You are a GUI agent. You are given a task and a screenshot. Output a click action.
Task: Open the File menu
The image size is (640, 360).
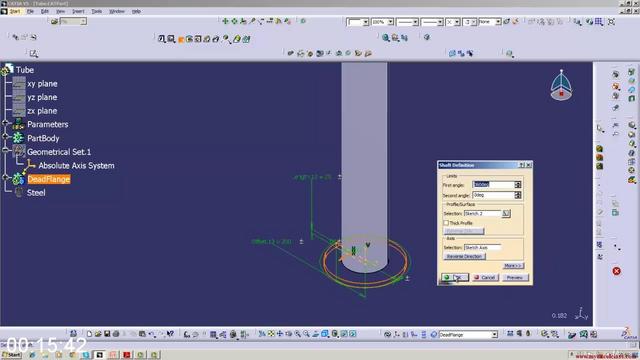tap(30, 11)
